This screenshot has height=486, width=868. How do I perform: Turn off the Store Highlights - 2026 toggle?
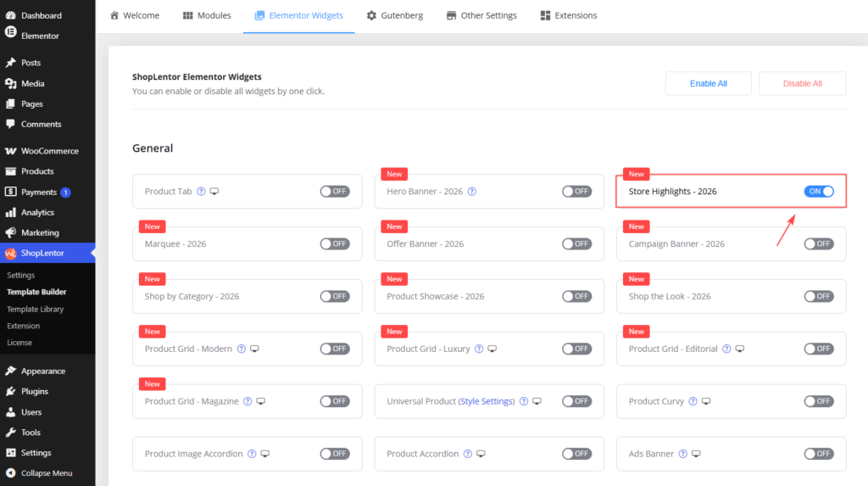819,191
